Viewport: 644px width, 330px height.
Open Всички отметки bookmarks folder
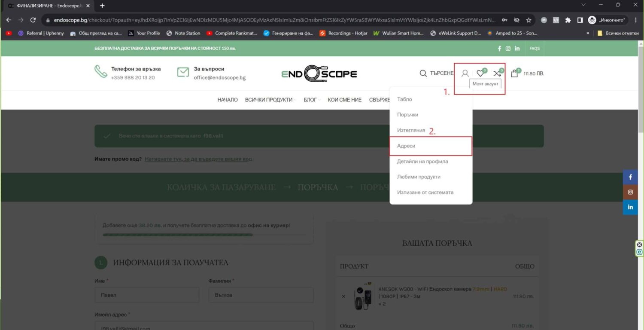618,33
